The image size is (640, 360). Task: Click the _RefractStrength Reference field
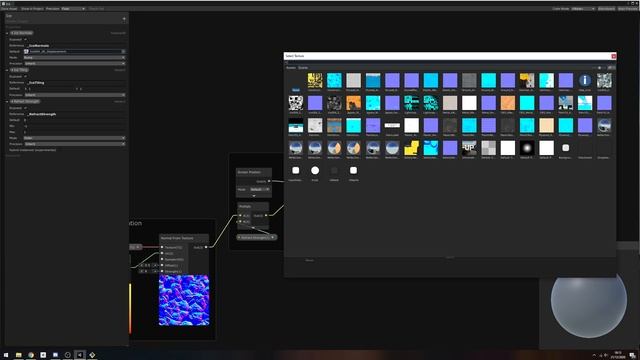pyautogui.click(x=76, y=114)
